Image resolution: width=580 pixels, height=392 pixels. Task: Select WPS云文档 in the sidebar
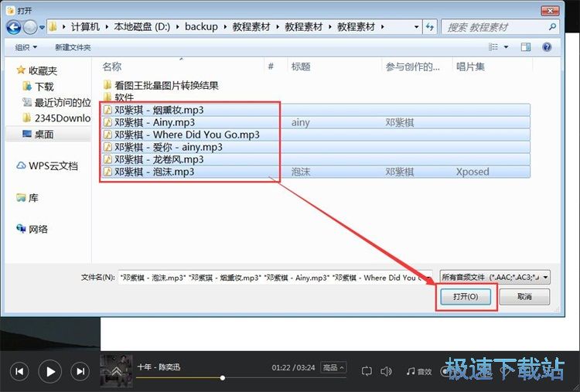pos(47,165)
